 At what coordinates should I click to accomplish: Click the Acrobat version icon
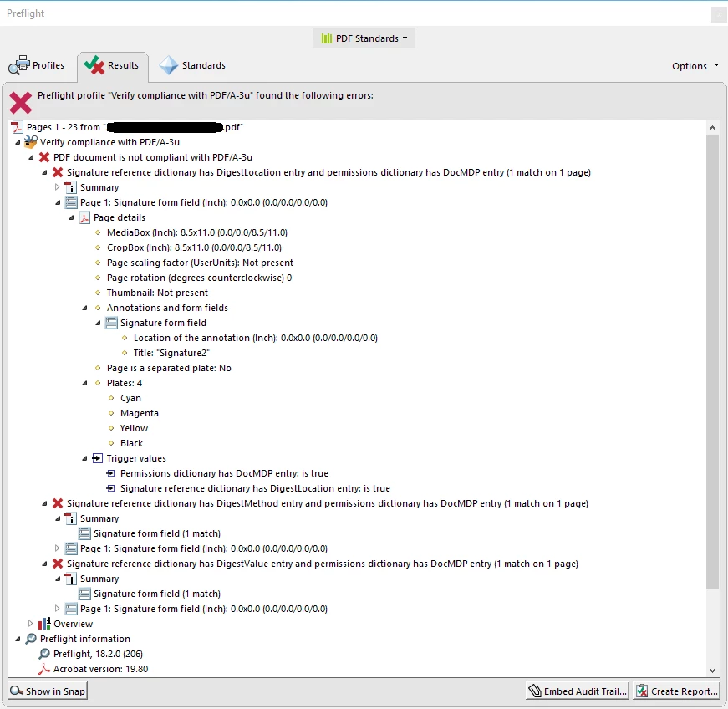[x=44, y=669]
